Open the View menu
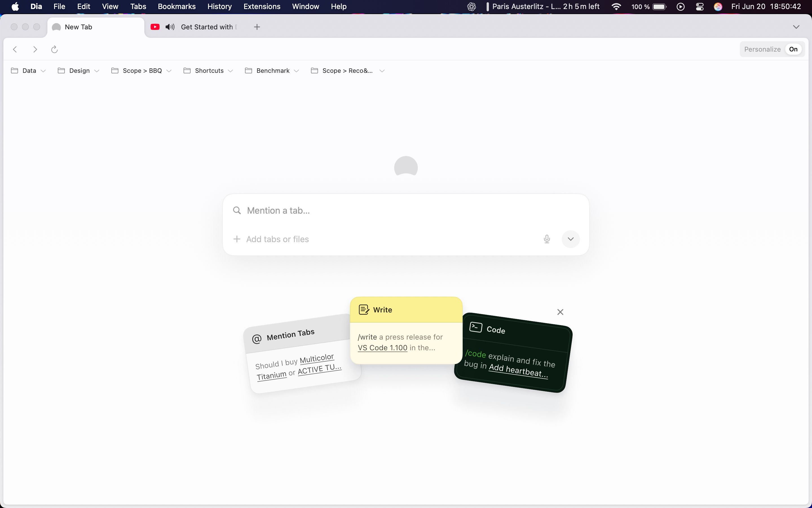This screenshot has height=508, width=812. [x=110, y=7]
